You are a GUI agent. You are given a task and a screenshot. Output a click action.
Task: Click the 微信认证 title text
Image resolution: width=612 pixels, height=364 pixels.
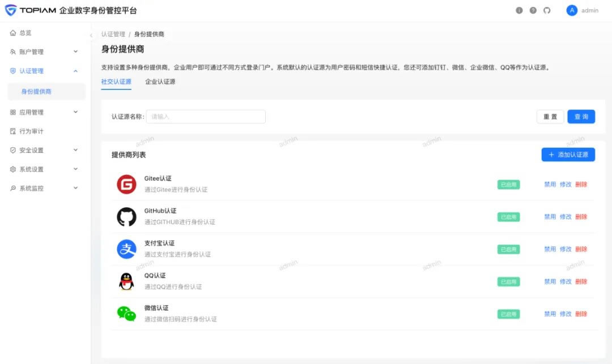(x=156, y=308)
